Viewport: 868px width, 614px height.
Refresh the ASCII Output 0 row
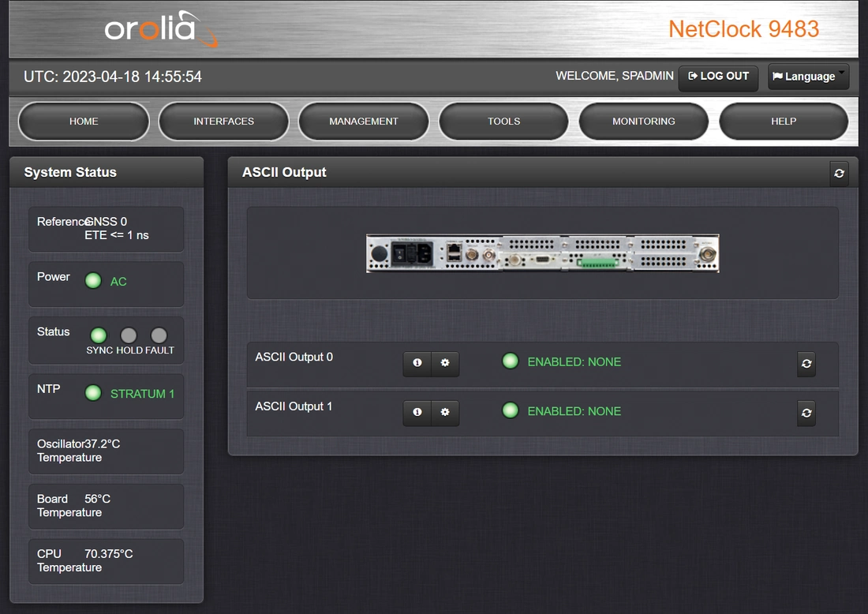pos(806,364)
